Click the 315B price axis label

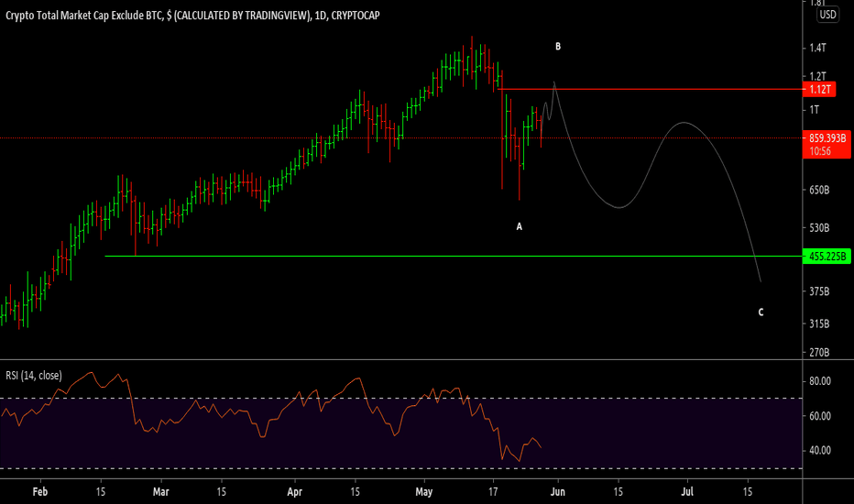click(819, 323)
